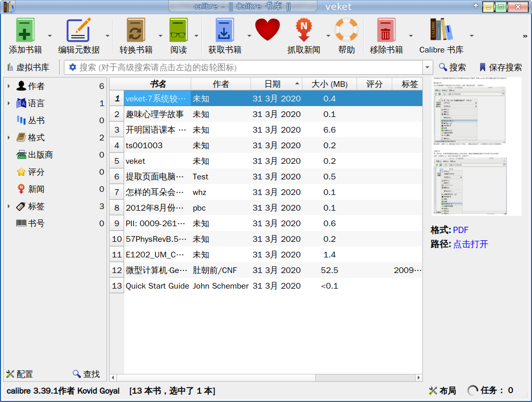This screenshot has width=532, height=402.
Task: Click the calibre window menu icon in title bar
Action: 8,6
